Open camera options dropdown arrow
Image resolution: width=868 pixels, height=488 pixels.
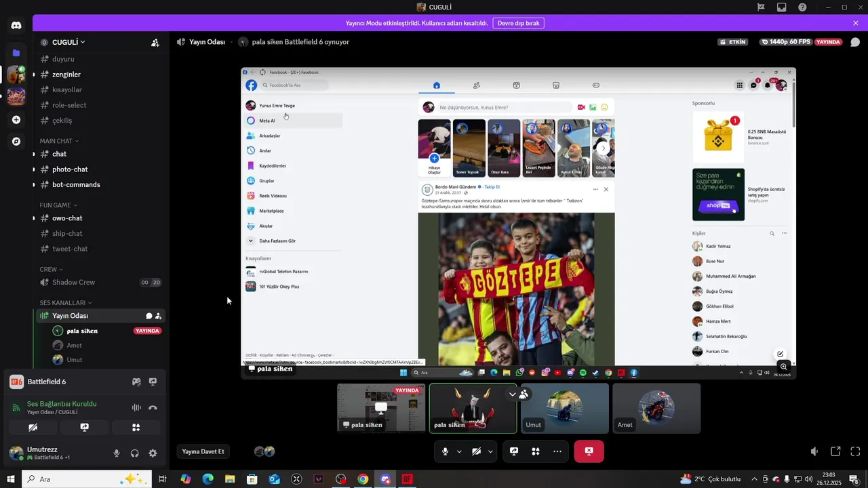point(490,451)
